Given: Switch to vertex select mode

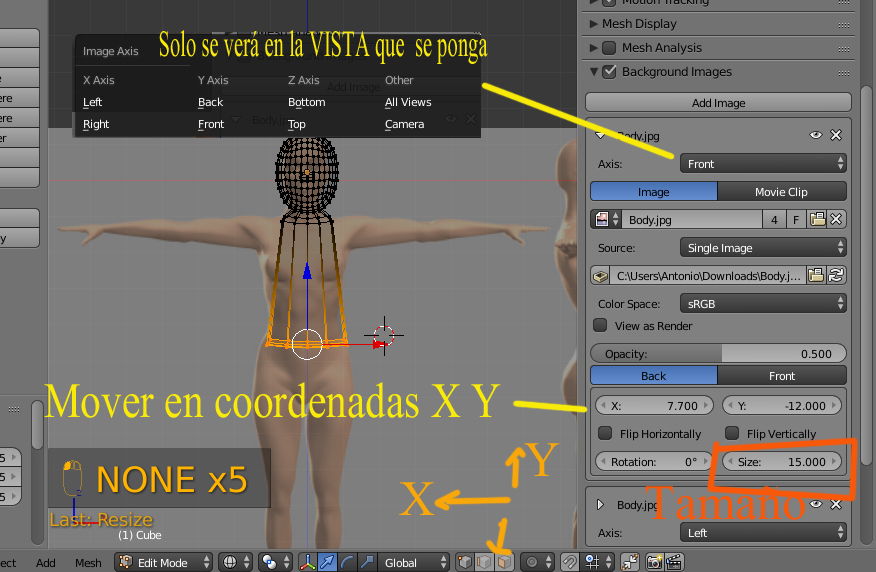Looking at the screenshot, I should click(464, 562).
